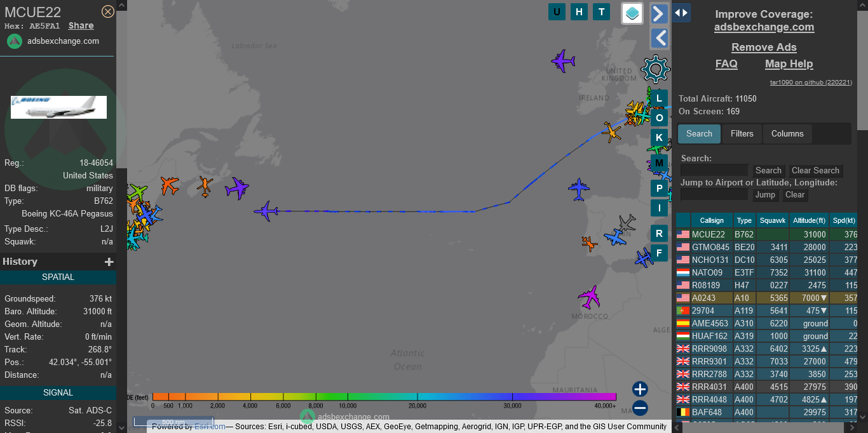Close the MCUE22 aircraft info panel

pos(108,11)
